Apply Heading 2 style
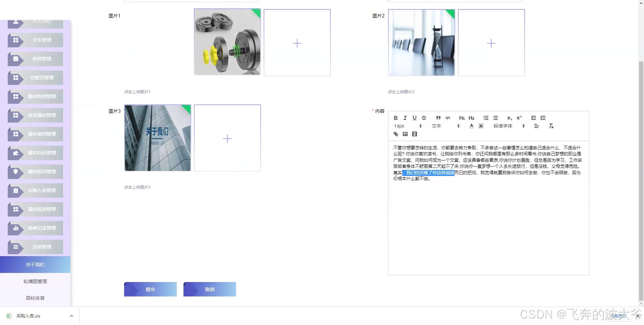 coord(471,118)
